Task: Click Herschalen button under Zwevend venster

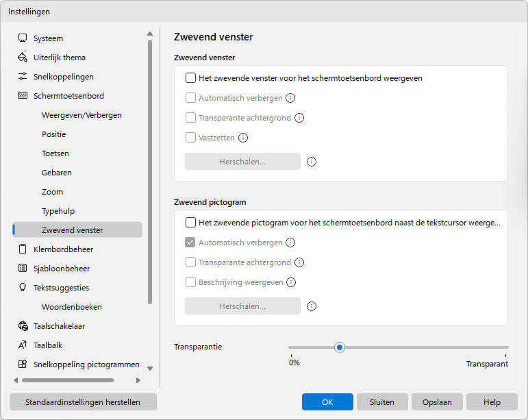Action: pos(242,162)
